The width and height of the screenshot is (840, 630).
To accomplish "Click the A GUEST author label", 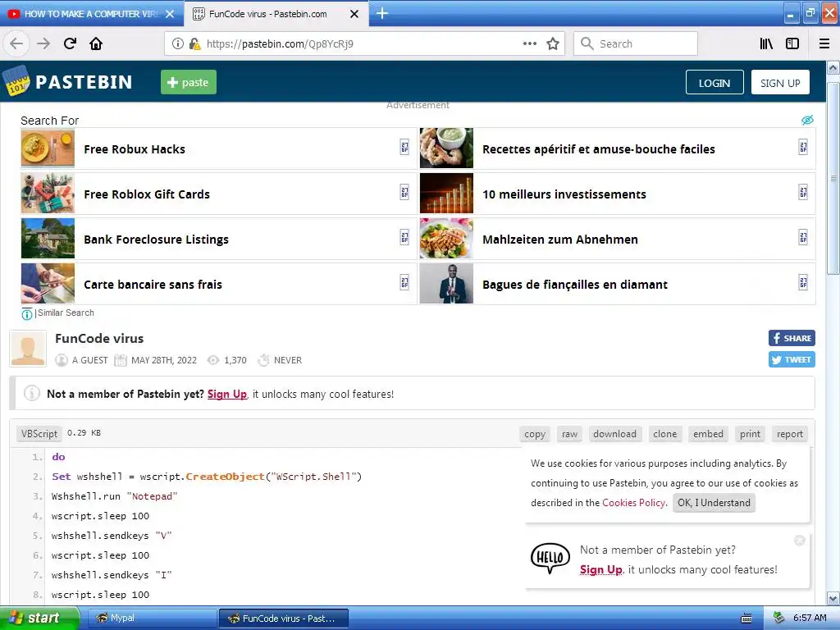I will 89,360.
